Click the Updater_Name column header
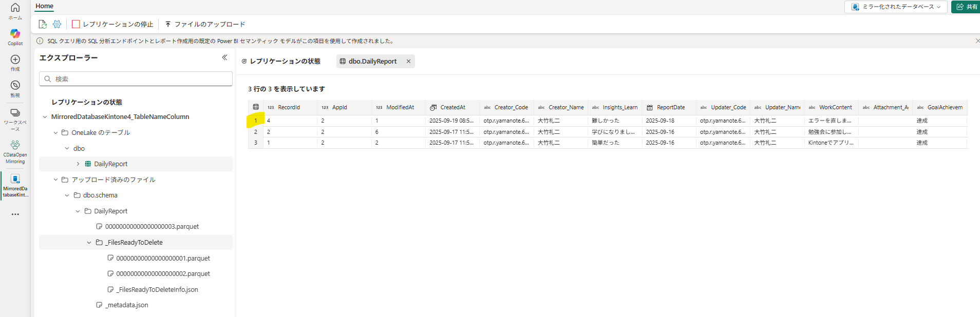 click(778, 107)
